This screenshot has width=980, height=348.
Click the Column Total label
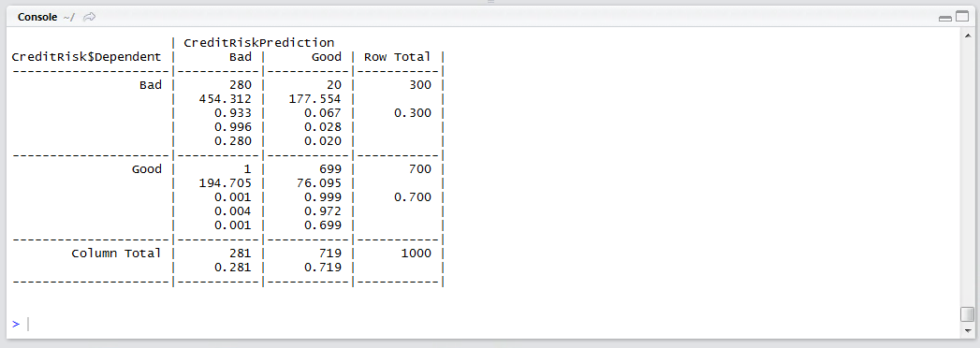[116, 253]
